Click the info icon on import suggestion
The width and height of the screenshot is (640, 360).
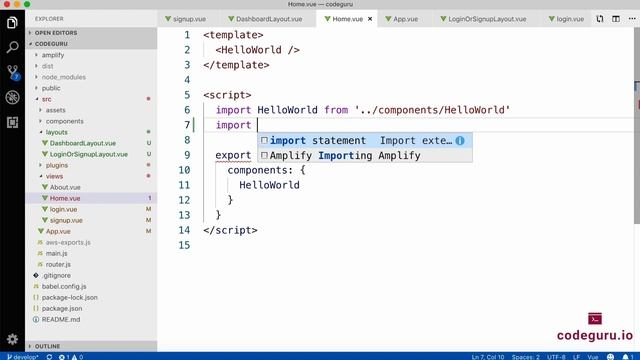click(460, 140)
